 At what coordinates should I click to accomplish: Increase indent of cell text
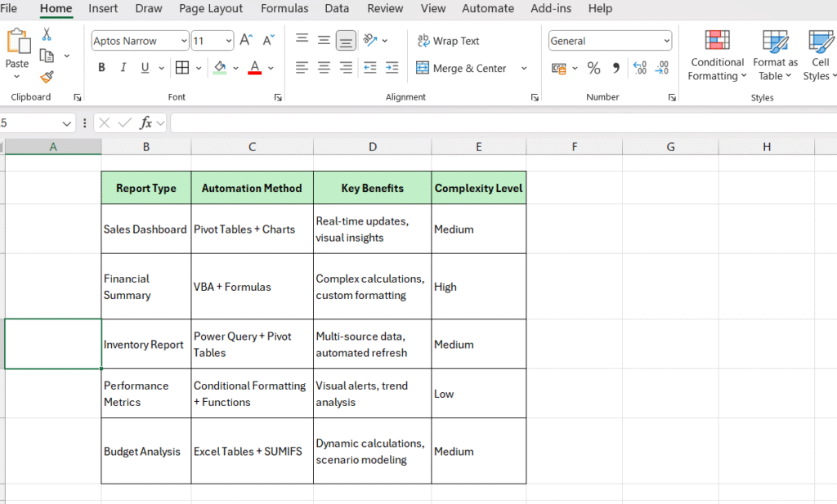click(392, 68)
